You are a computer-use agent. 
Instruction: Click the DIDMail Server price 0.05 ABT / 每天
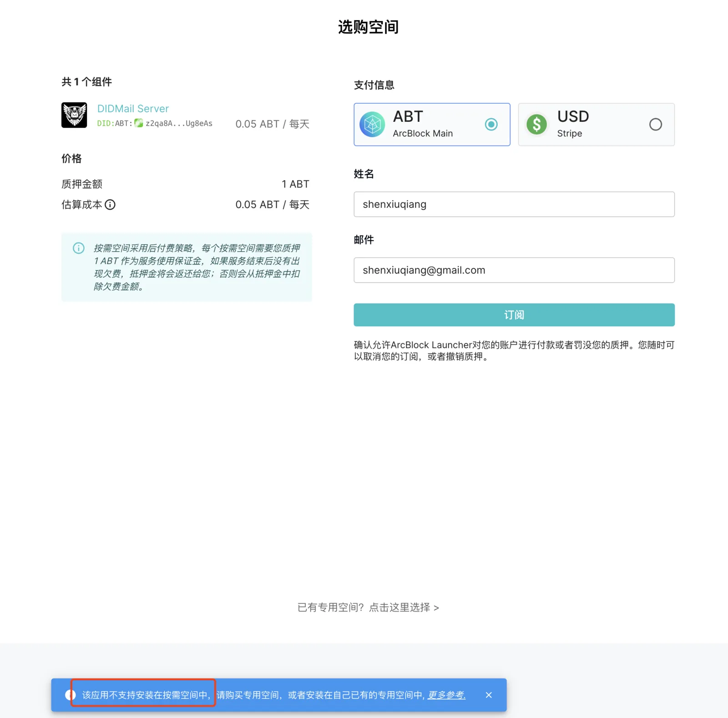click(x=272, y=124)
